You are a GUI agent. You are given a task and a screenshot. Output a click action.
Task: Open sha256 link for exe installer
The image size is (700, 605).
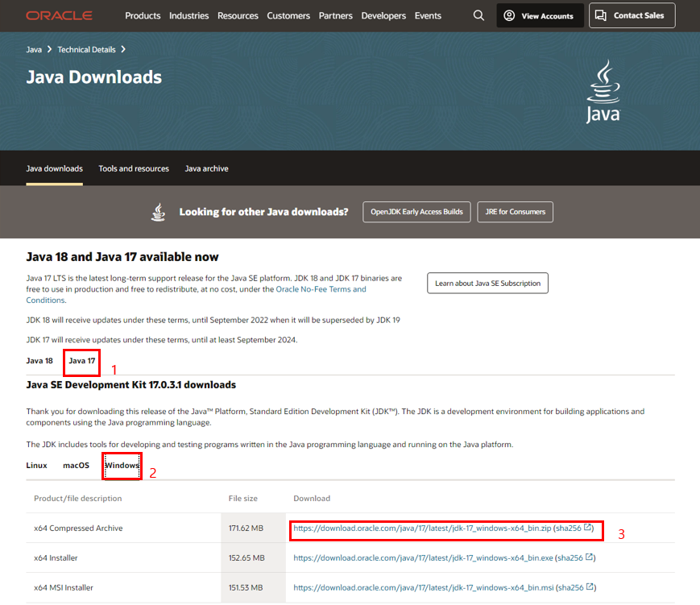570,557
